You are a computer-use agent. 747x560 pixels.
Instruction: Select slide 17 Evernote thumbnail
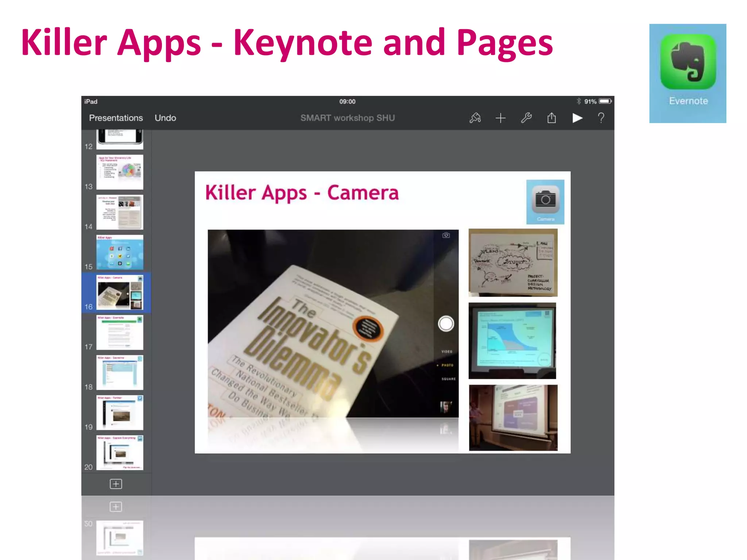pyautogui.click(x=120, y=332)
